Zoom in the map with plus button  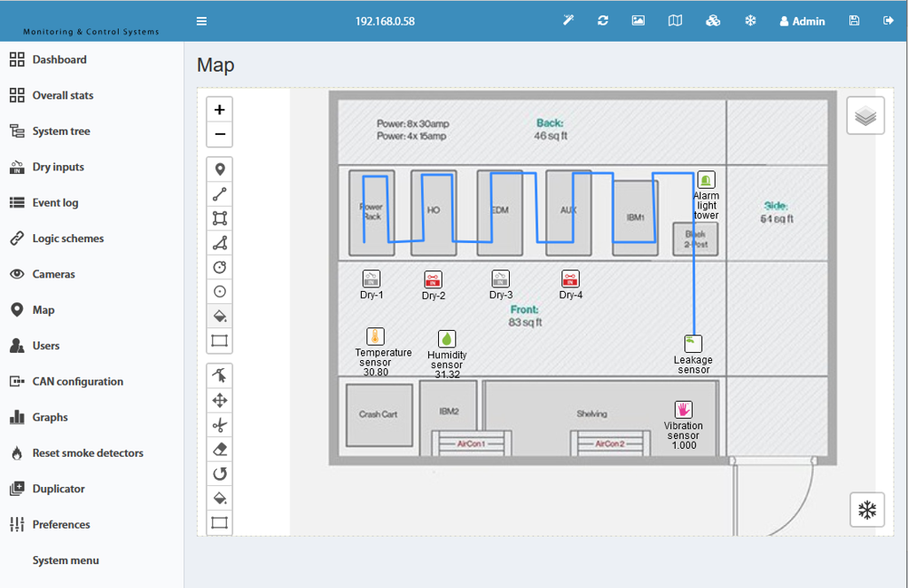pos(220,109)
